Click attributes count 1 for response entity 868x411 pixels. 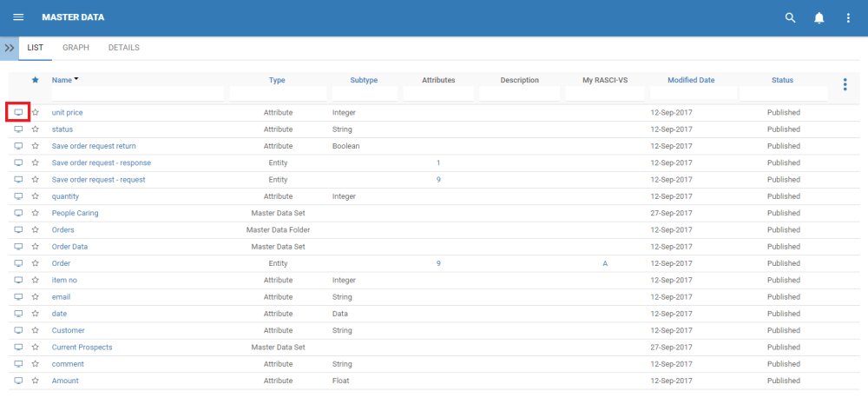[438, 162]
